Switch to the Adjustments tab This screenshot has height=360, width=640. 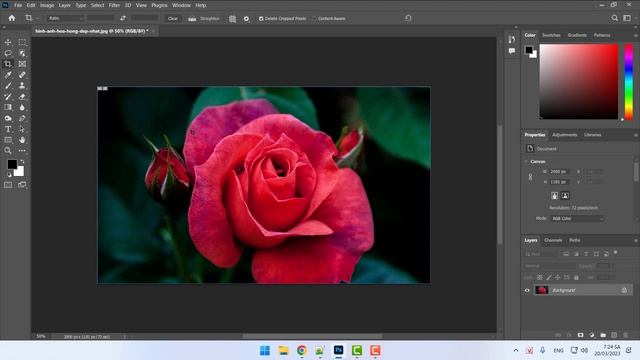point(564,135)
